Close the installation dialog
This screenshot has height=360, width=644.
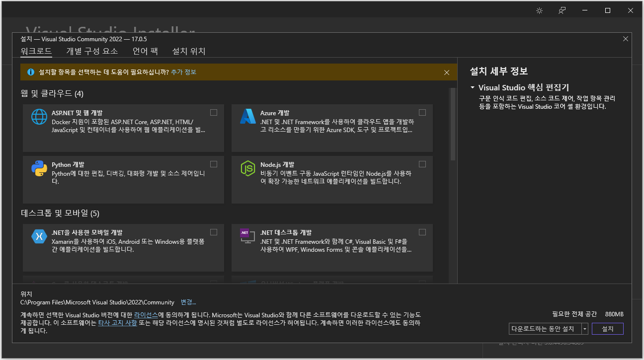point(626,39)
